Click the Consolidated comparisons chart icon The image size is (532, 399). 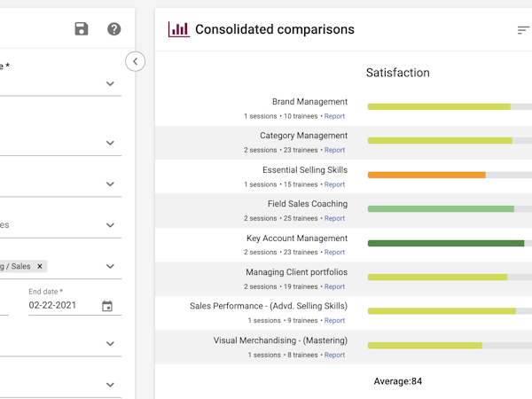click(178, 29)
